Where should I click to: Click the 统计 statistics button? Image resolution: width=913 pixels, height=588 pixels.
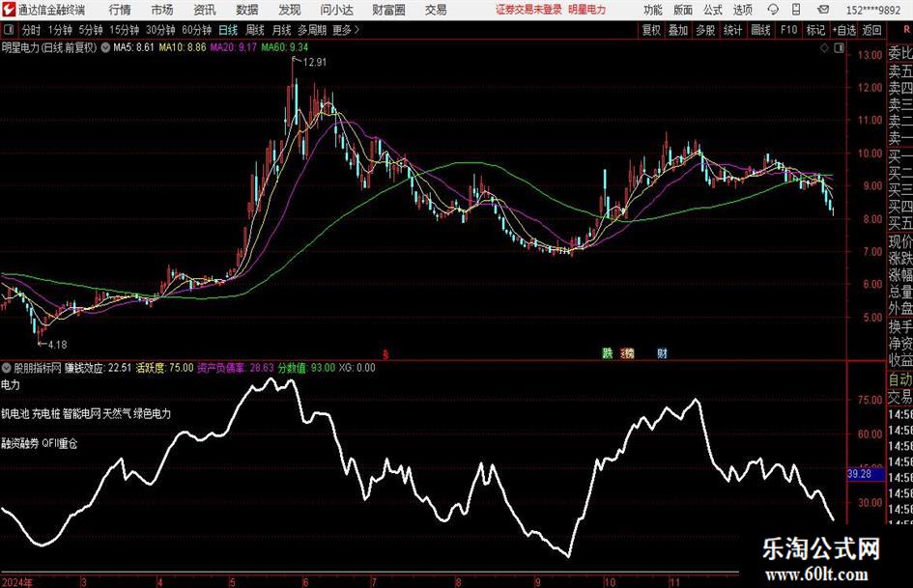point(732,30)
